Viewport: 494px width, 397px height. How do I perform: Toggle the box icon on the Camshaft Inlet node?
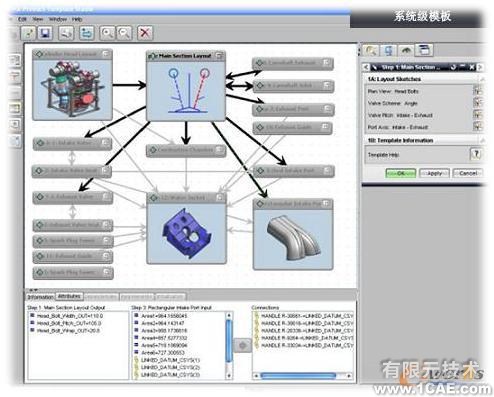(327, 86)
